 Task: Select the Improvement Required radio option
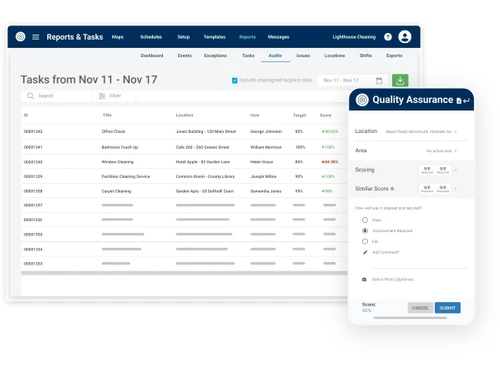pyautogui.click(x=365, y=231)
